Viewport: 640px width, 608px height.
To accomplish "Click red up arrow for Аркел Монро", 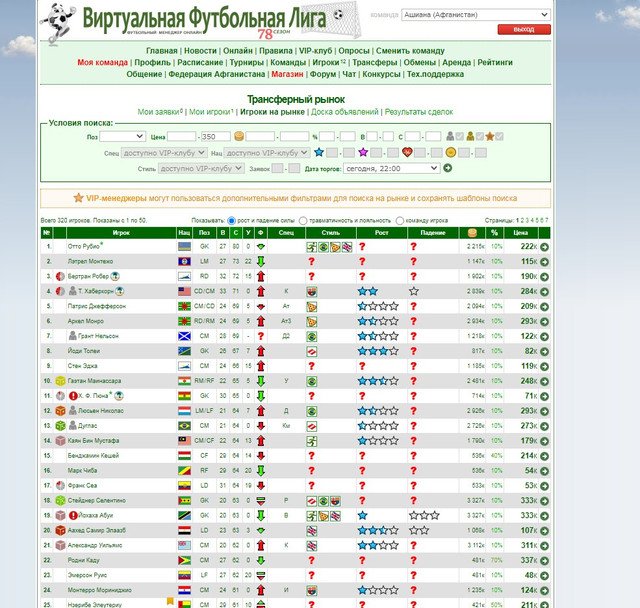I will (x=261, y=321).
